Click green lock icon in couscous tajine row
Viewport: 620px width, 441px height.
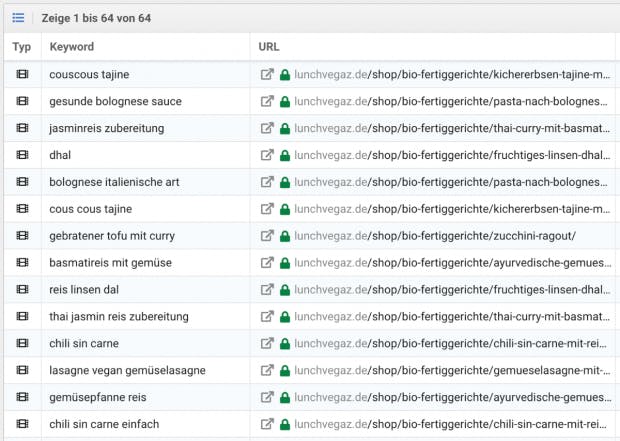click(x=285, y=74)
